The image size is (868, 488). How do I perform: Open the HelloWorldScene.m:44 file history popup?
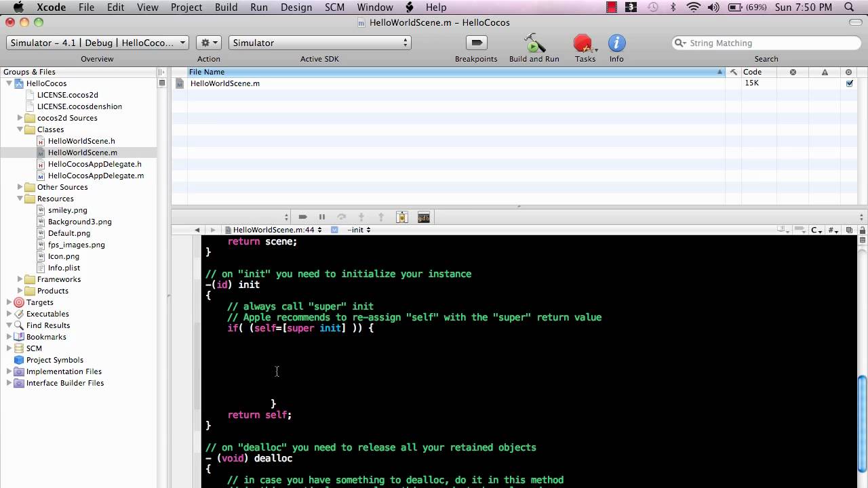(x=273, y=230)
